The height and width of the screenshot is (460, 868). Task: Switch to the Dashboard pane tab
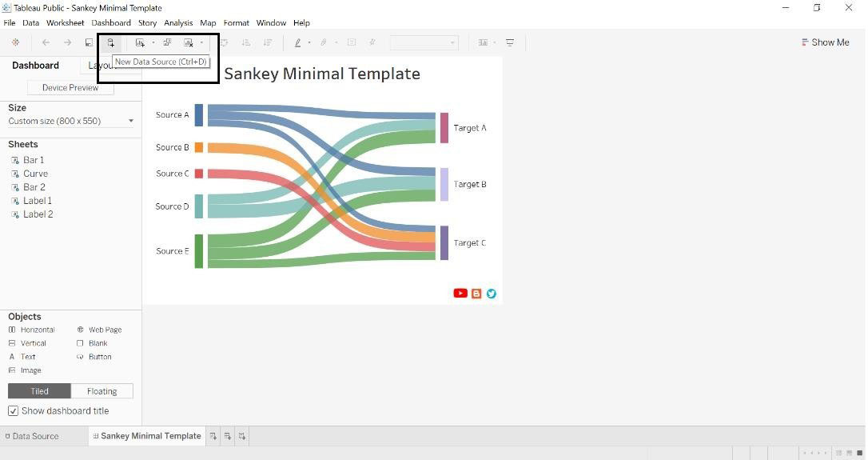pyautogui.click(x=35, y=66)
